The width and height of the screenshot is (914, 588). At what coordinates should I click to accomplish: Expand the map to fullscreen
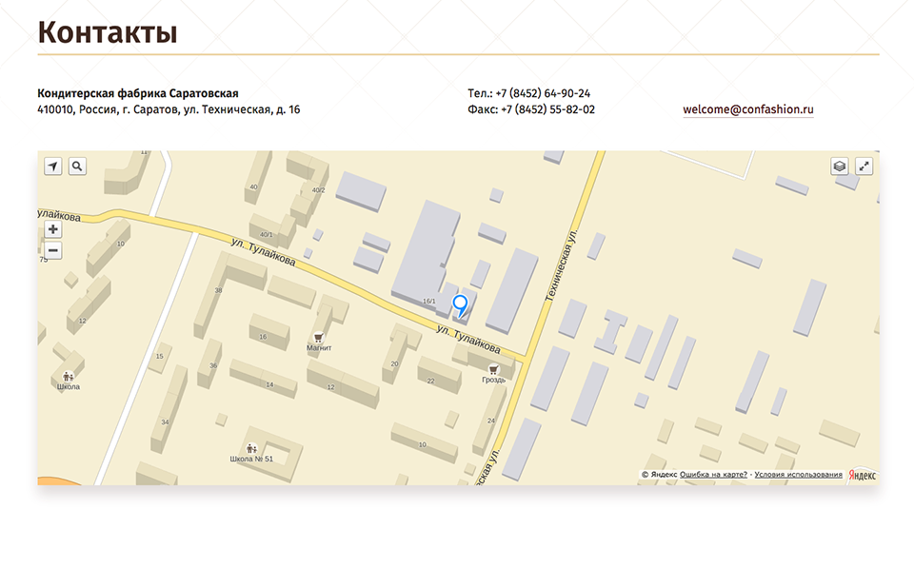click(864, 166)
